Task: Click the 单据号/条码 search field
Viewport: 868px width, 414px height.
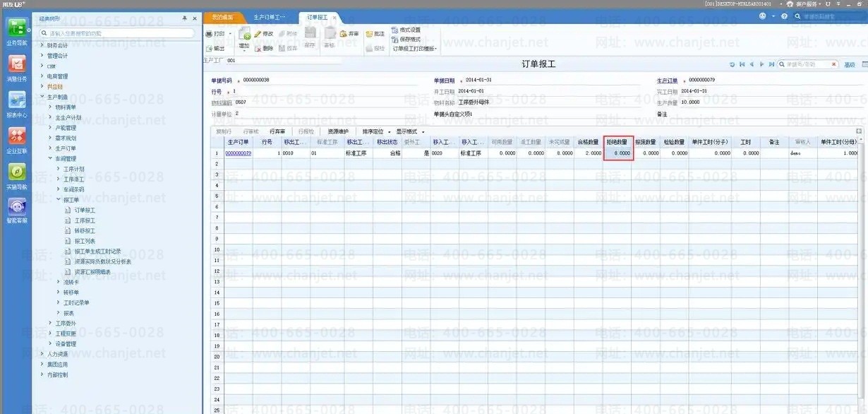Action: pos(807,64)
